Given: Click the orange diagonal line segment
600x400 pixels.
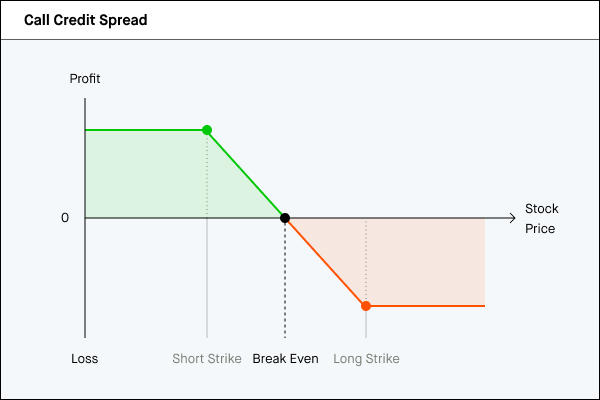Looking at the screenshot, I should (325, 262).
